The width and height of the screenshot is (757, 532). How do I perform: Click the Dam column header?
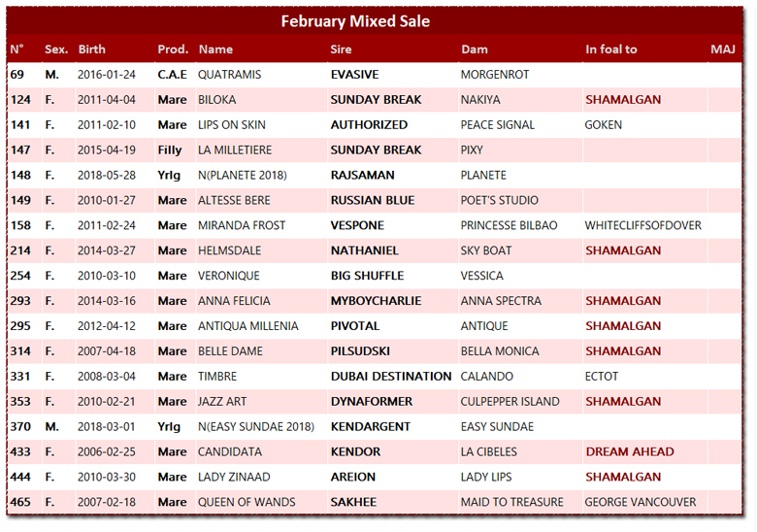coord(475,50)
